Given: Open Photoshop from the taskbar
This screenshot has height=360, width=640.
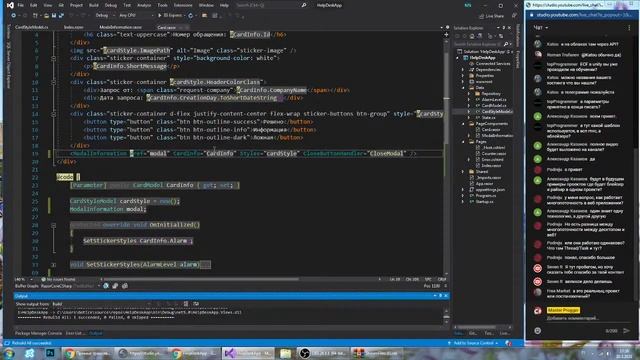Looking at the screenshot, I should 50,353.
